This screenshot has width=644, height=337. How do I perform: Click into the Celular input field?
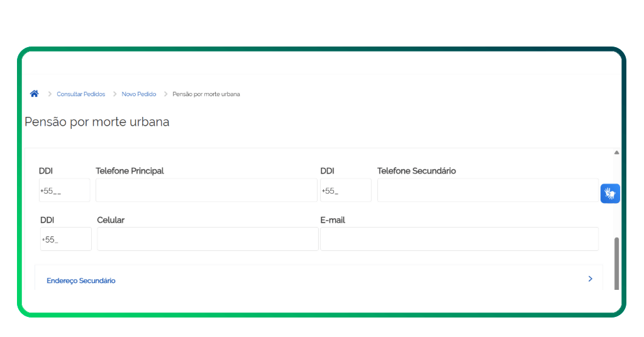coord(208,239)
